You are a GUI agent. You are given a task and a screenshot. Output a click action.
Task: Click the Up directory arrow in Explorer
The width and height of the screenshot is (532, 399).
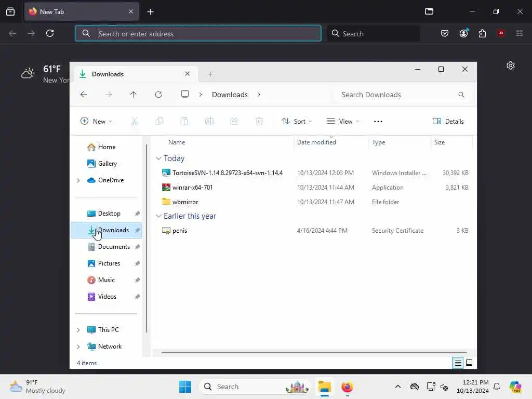point(133,95)
